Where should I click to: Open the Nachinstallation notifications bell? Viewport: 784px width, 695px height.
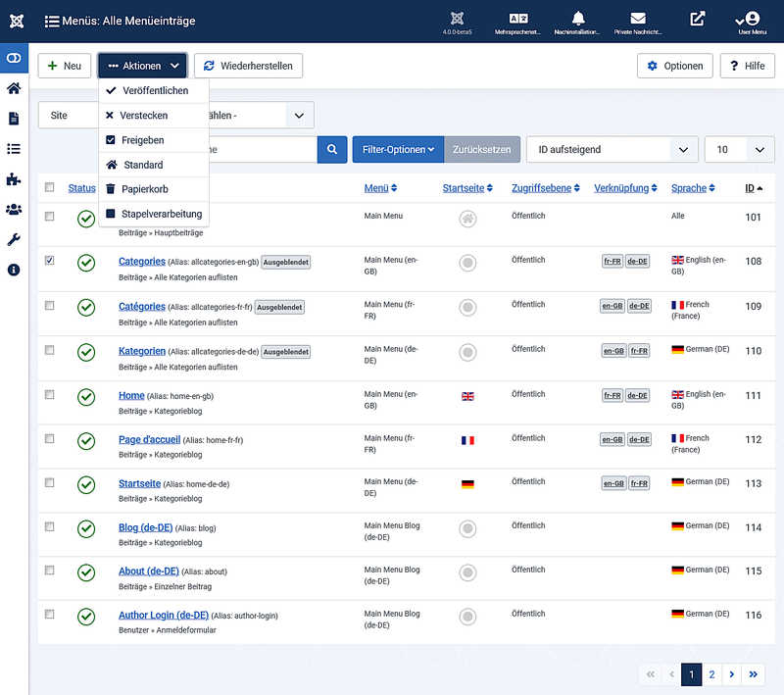click(577, 19)
